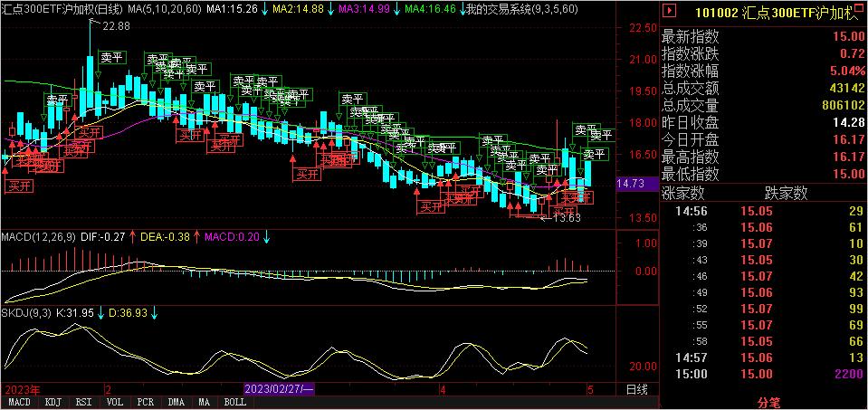Viewport: 868px width, 410px height.
Task: Click the 总成交额 value 43142
Action: tap(847, 89)
